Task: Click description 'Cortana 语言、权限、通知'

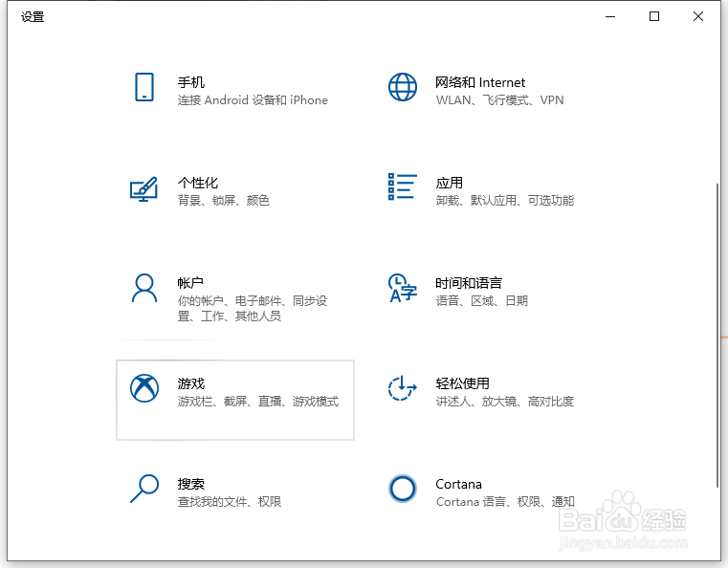Action: click(x=505, y=502)
